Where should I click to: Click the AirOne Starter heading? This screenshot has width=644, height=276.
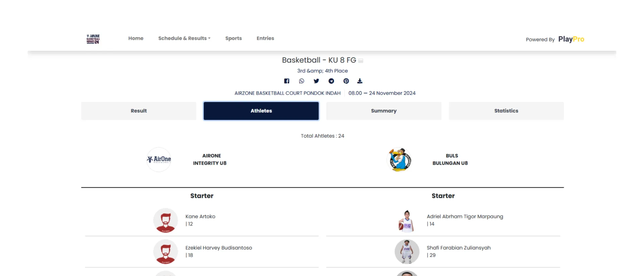[202, 196]
